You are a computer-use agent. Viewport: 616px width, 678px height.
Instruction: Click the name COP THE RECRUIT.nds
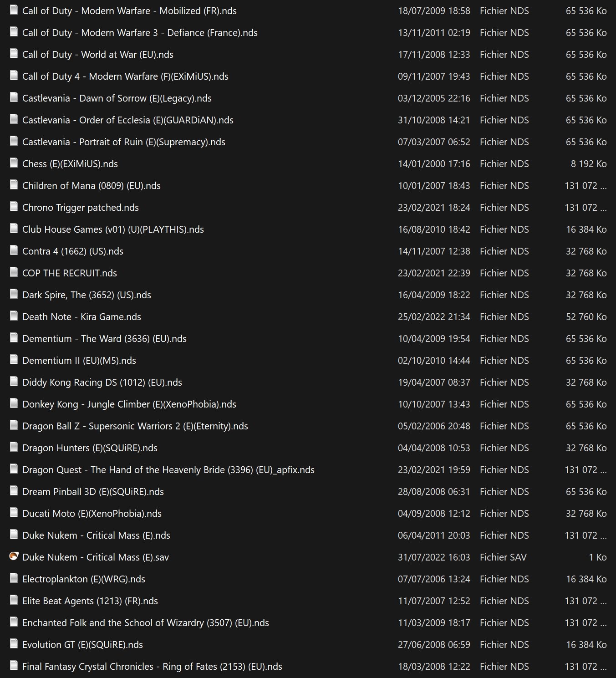[70, 273]
